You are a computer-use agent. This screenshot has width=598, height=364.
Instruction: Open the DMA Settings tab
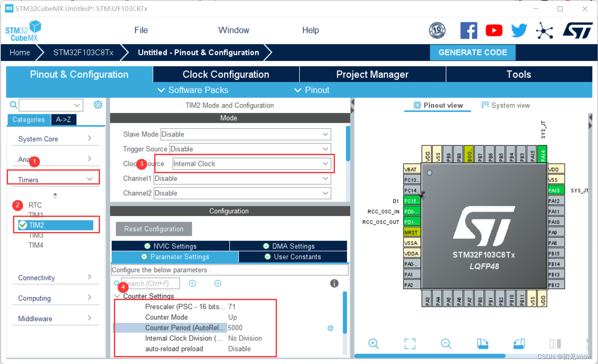289,246
